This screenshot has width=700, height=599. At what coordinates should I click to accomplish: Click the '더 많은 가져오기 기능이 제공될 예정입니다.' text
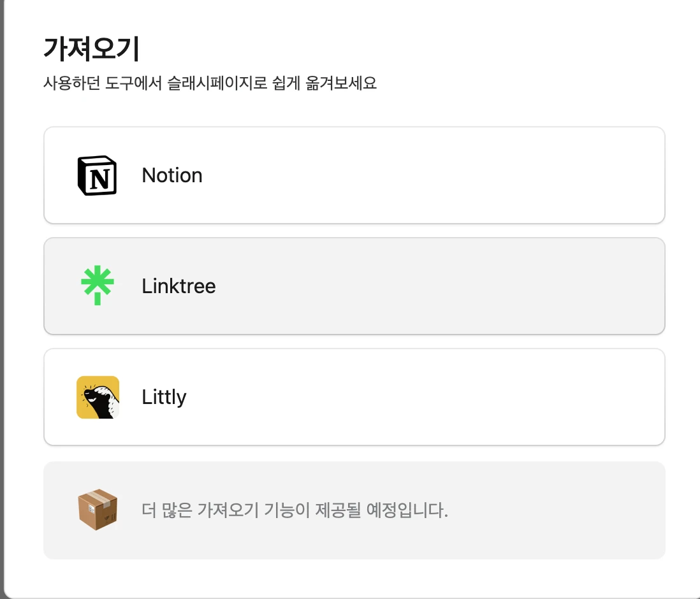coord(295,510)
